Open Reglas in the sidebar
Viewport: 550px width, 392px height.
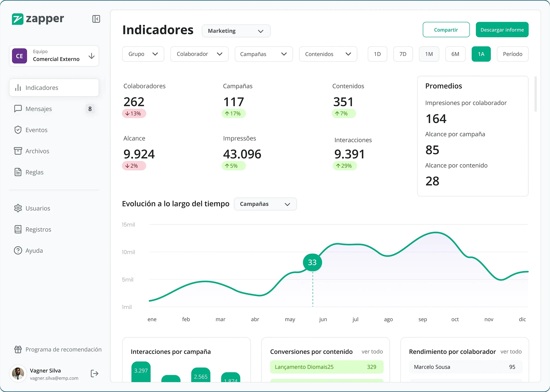click(54, 172)
